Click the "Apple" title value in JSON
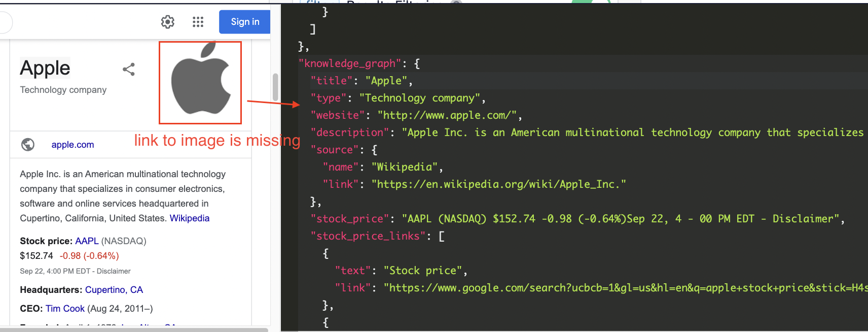 tap(386, 81)
